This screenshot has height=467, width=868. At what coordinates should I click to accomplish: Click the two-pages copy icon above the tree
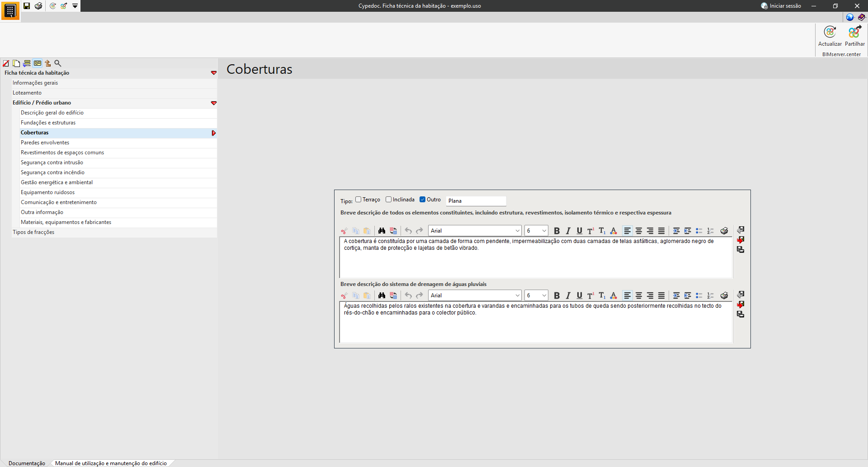(16, 63)
